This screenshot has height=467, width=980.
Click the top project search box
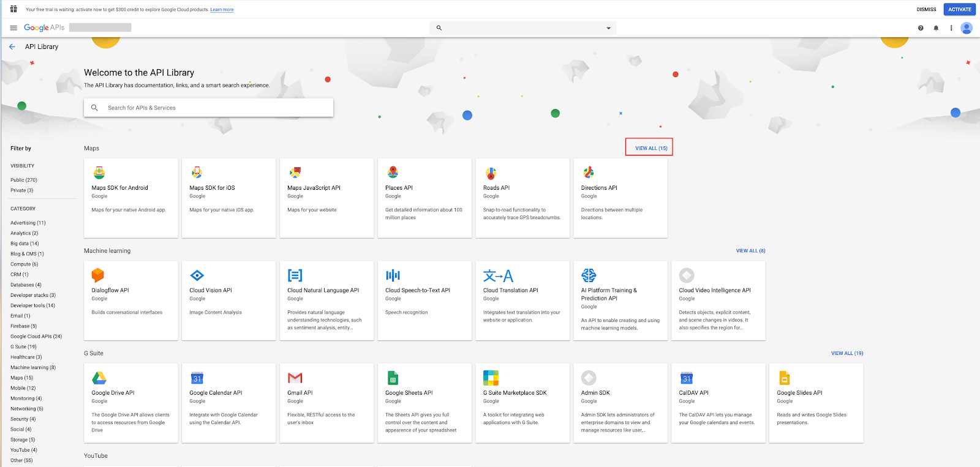pos(523,28)
